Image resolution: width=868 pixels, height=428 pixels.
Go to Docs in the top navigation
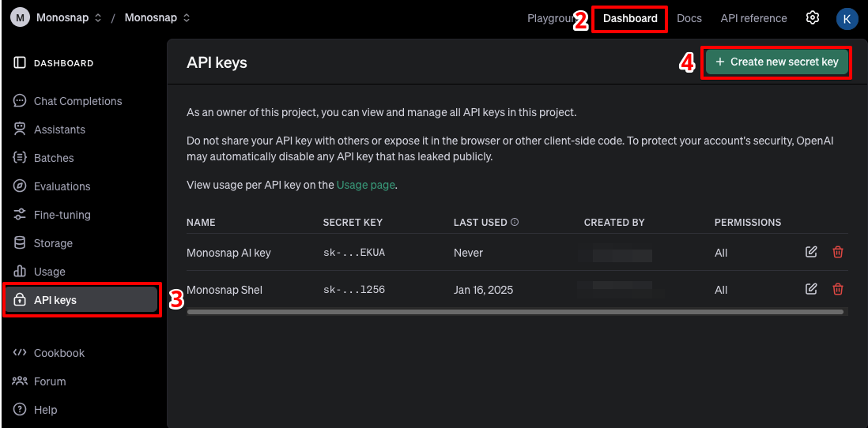click(x=689, y=18)
